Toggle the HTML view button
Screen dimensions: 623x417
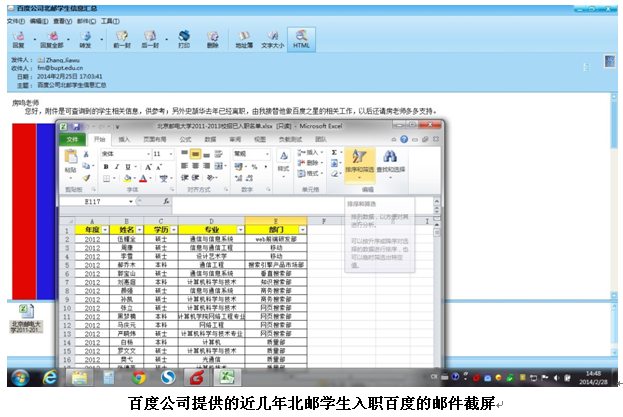301,39
